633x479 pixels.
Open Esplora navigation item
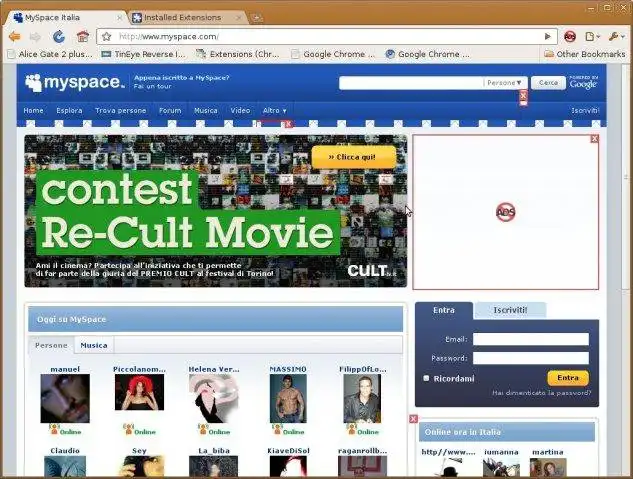[x=69, y=111]
